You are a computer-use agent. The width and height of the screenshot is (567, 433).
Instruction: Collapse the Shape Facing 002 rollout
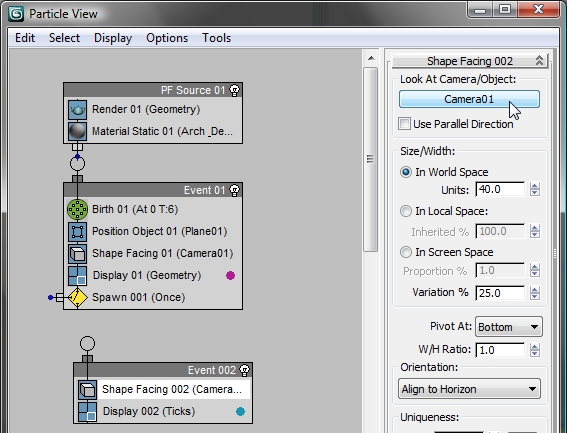[x=470, y=61]
